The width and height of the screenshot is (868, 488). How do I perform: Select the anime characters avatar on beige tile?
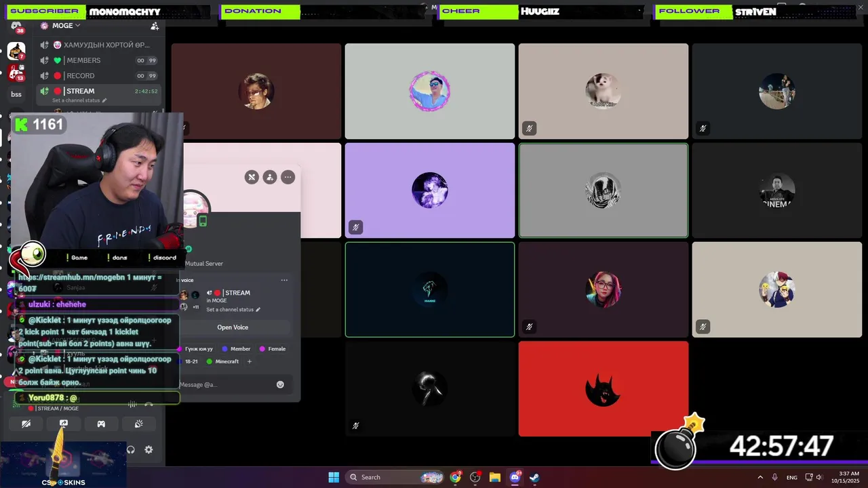point(777,289)
